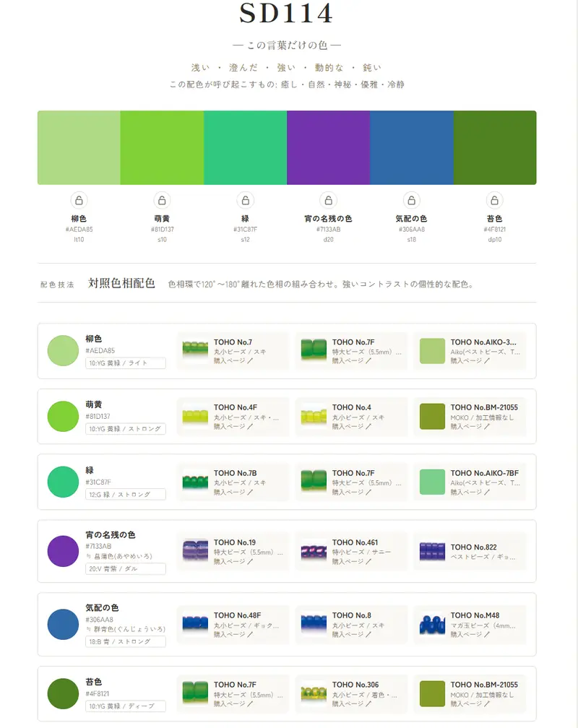The image size is (578, 728).
Task: Open BM-21055 swatch thumbnail in 苔色 row
Action: click(x=432, y=693)
